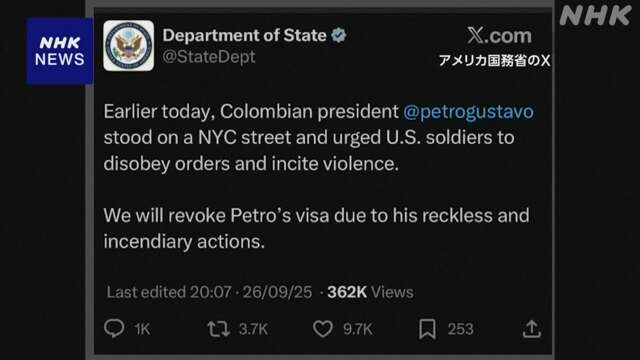Open the @StateDept handle
Image resolution: width=640 pixels, height=360 pixels.
(x=209, y=57)
